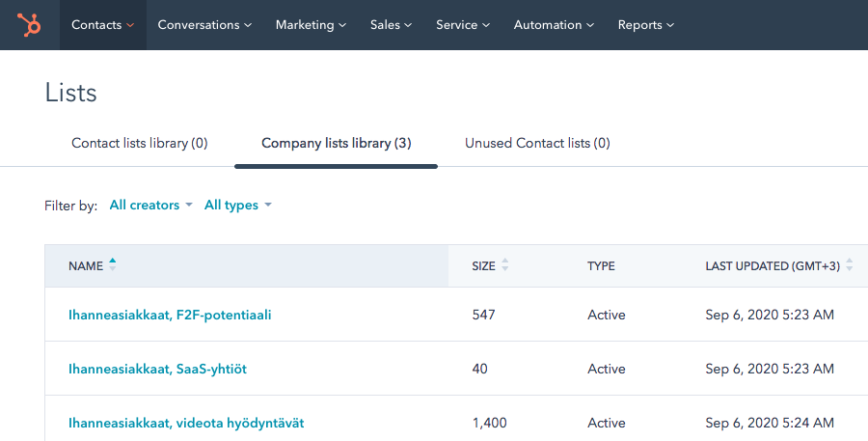This screenshot has height=441, width=868.
Task: Expand the Conversations menu
Action: click(x=204, y=25)
